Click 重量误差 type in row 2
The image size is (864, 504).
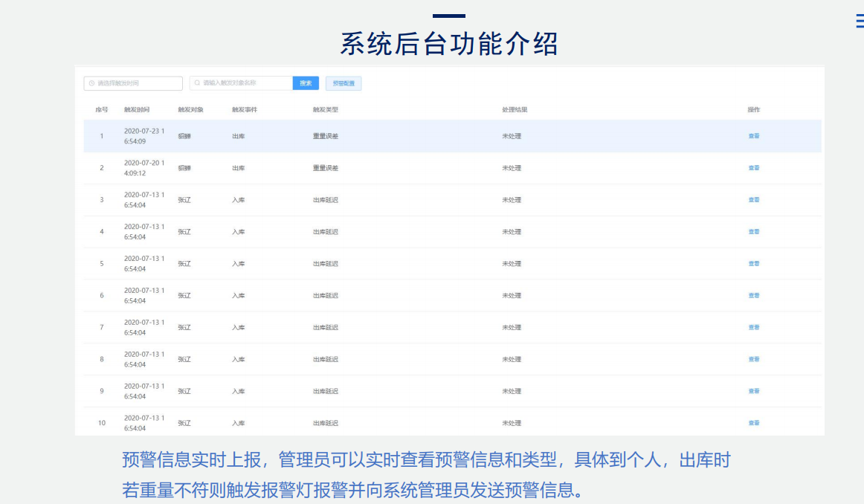[326, 168]
